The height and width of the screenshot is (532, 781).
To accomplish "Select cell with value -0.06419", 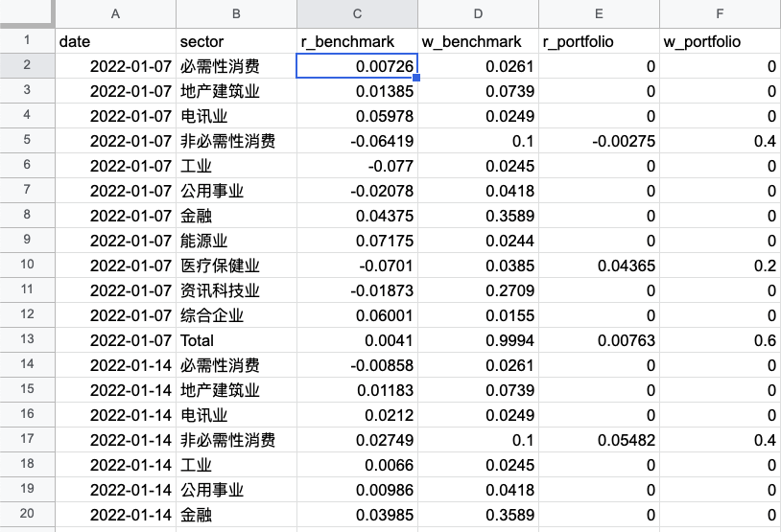I will (357, 141).
